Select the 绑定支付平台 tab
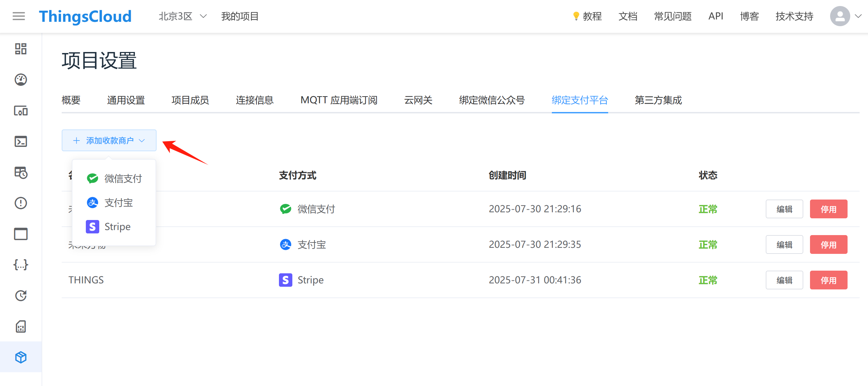 coord(580,100)
